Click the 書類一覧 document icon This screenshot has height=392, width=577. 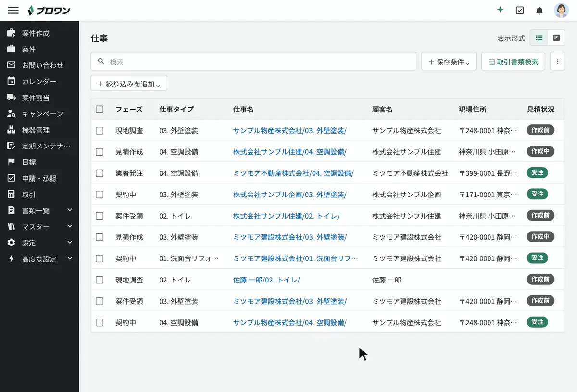pos(11,210)
